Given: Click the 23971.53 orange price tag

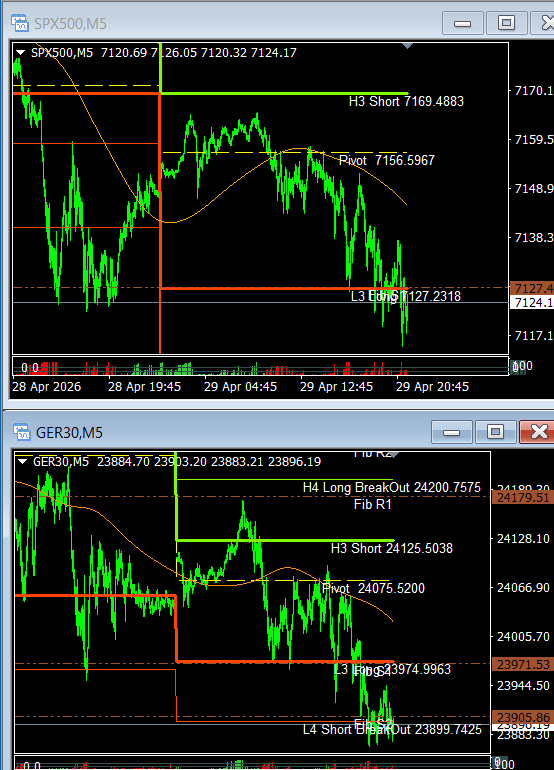Looking at the screenshot, I should [523, 664].
